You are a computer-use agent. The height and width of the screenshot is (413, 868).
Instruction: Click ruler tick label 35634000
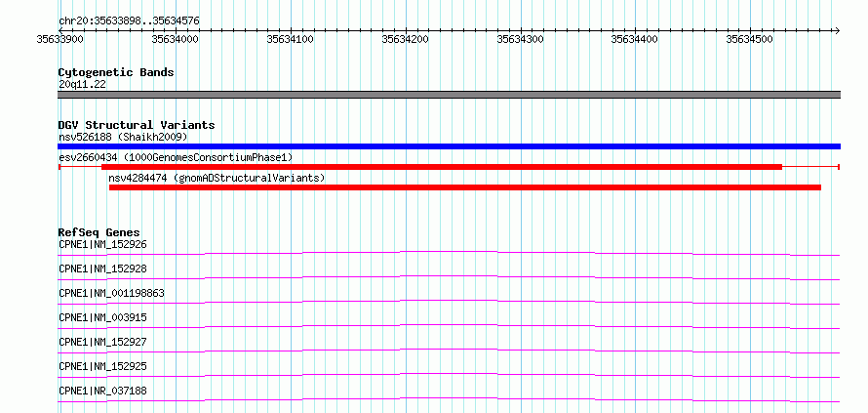175,39
